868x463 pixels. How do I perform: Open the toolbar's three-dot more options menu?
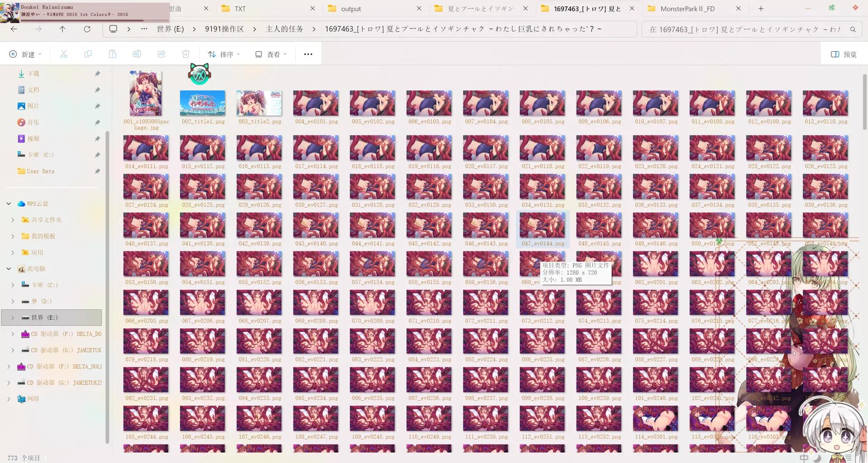coord(308,54)
